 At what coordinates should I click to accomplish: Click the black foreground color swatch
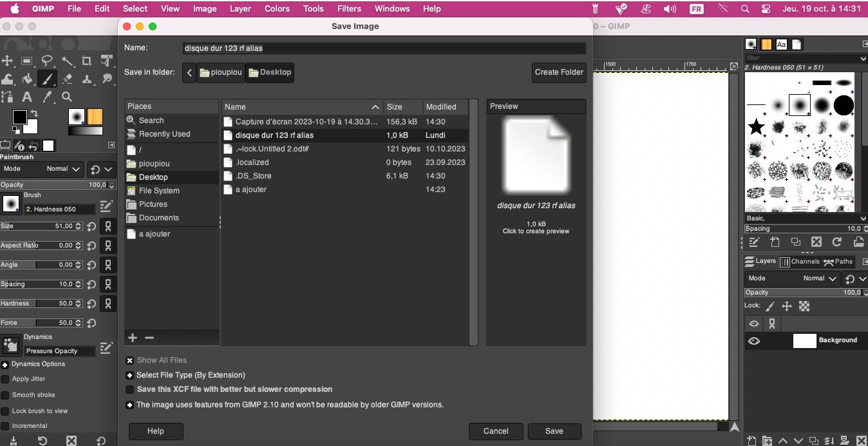tap(20, 117)
